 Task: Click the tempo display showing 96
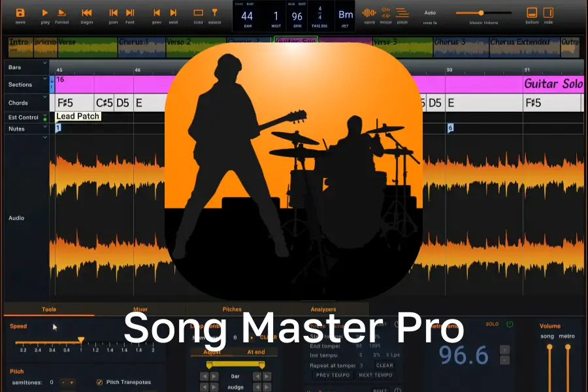coord(297,16)
